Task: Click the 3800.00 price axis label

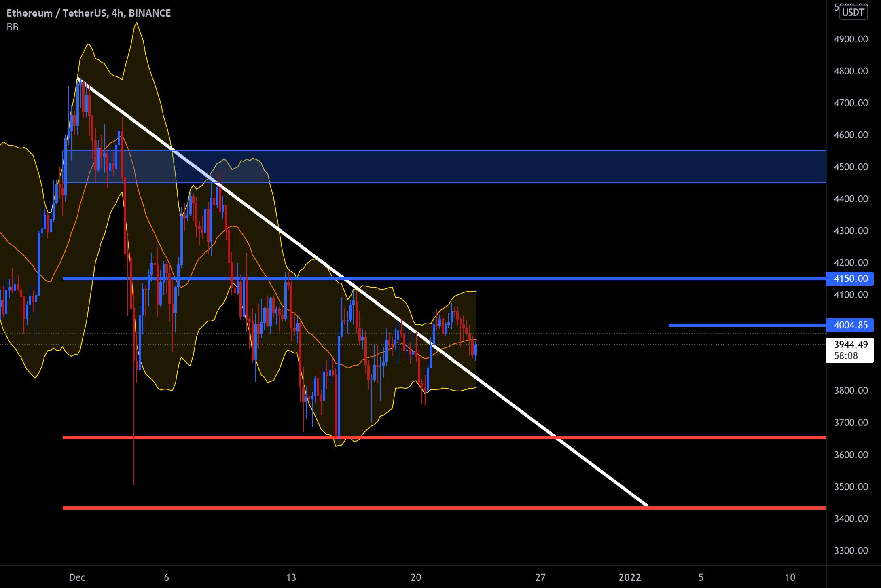Action: coord(851,391)
